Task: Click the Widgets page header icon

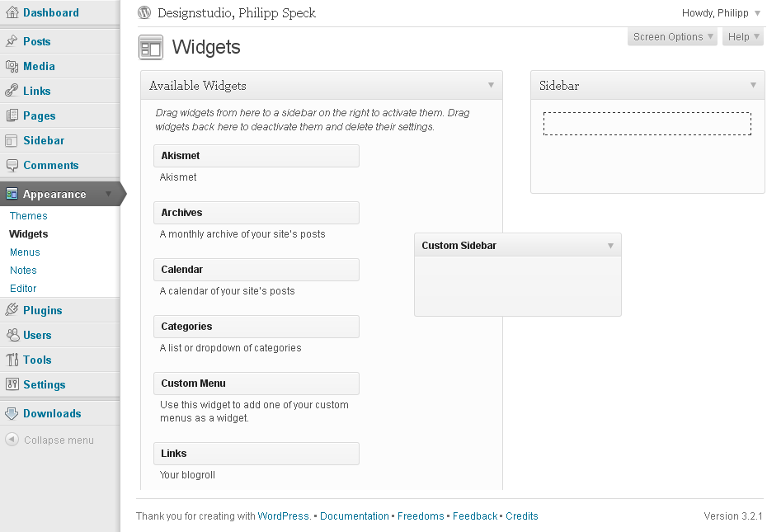Action: (x=151, y=47)
